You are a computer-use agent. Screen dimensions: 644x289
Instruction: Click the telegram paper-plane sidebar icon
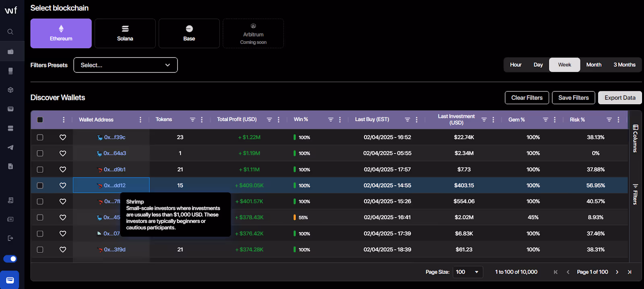pyautogui.click(x=10, y=148)
